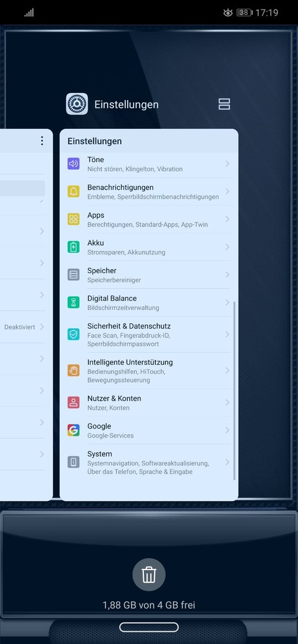Tap chevron arrow beside System
This screenshot has height=644, width=298.
pyautogui.click(x=227, y=462)
